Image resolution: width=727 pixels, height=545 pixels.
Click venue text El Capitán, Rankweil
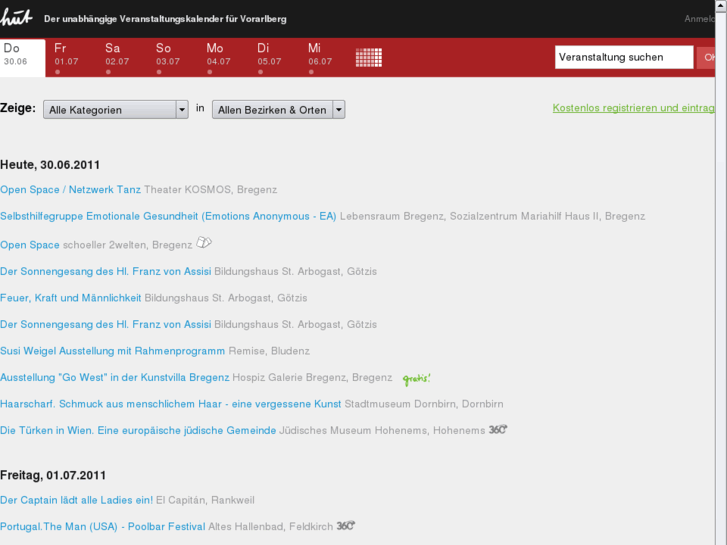(x=205, y=500)
